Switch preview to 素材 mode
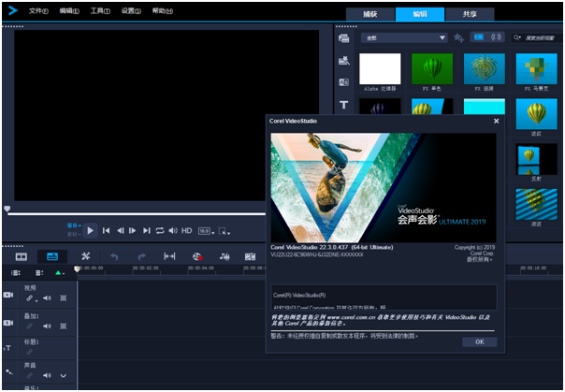This screenshot has height=392, width=565. 74,234
